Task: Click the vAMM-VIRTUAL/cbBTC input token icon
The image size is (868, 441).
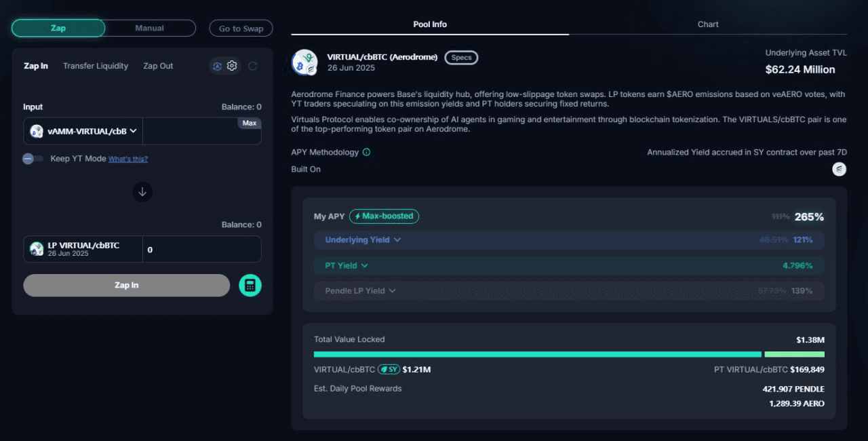Action: click(x=37, y=131)
